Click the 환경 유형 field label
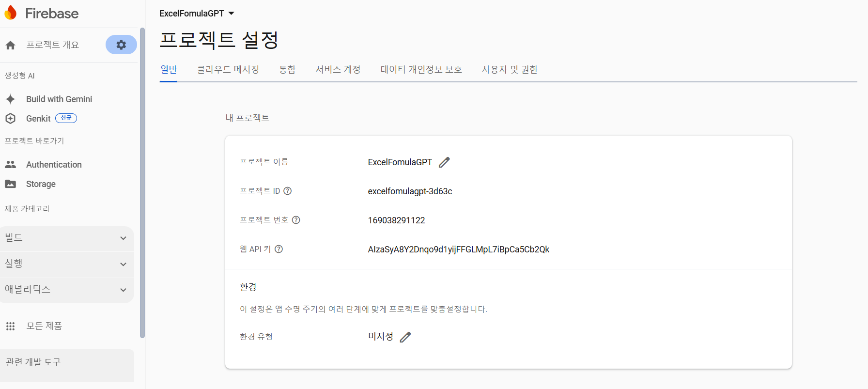 pyautogui.click(x=256, y=337)
